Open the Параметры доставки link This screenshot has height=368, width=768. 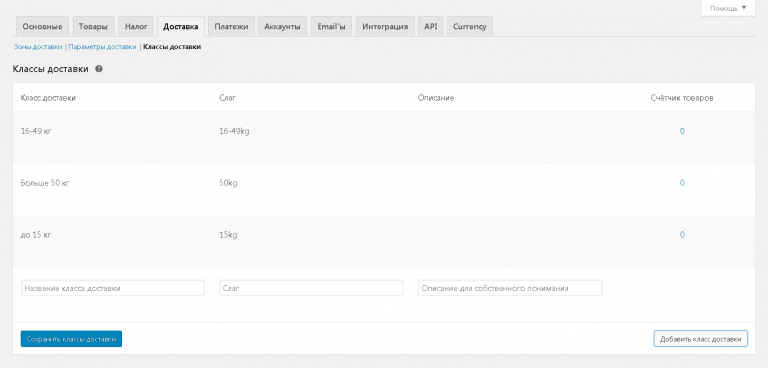click(x=102, y=47)
